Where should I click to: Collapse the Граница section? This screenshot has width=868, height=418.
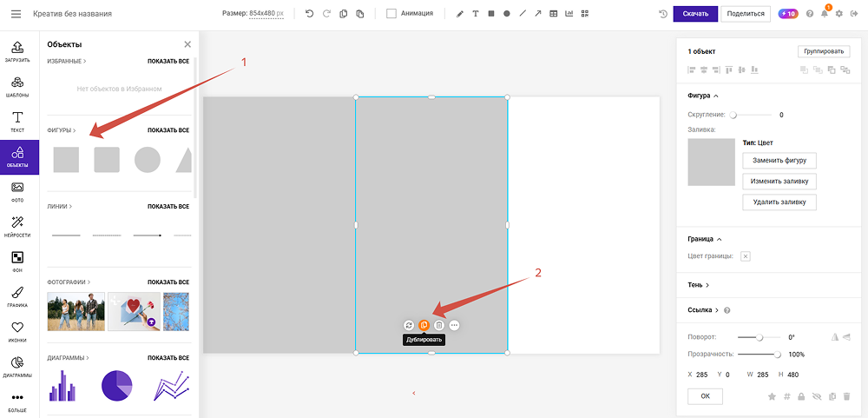click(705, 239)
